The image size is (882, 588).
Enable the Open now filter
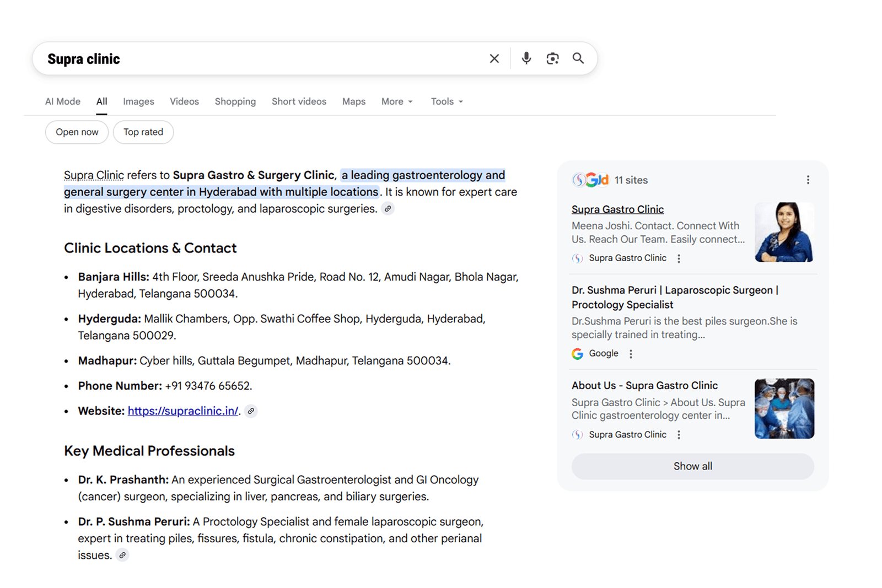[x=76, y=132]
